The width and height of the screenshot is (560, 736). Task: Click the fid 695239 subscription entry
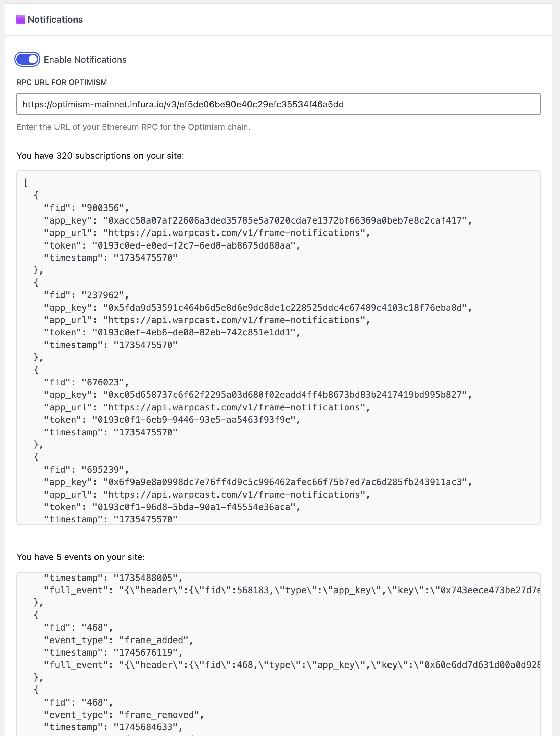point(86,470)
